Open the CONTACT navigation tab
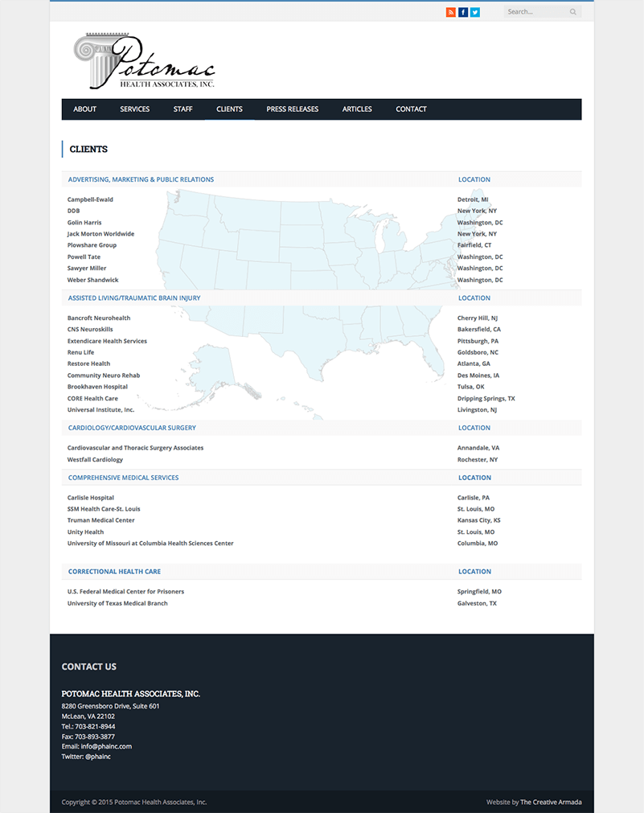The image size is (644, 813). coord(411,109)
